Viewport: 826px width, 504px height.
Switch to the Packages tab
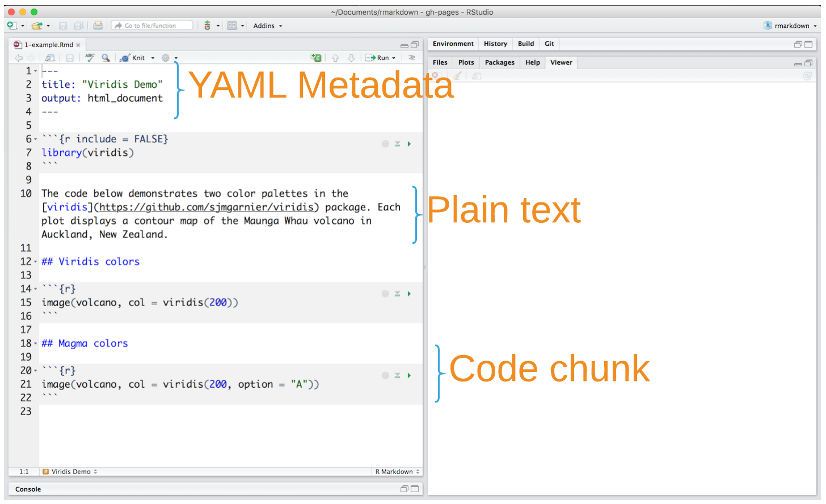[500, 62]
